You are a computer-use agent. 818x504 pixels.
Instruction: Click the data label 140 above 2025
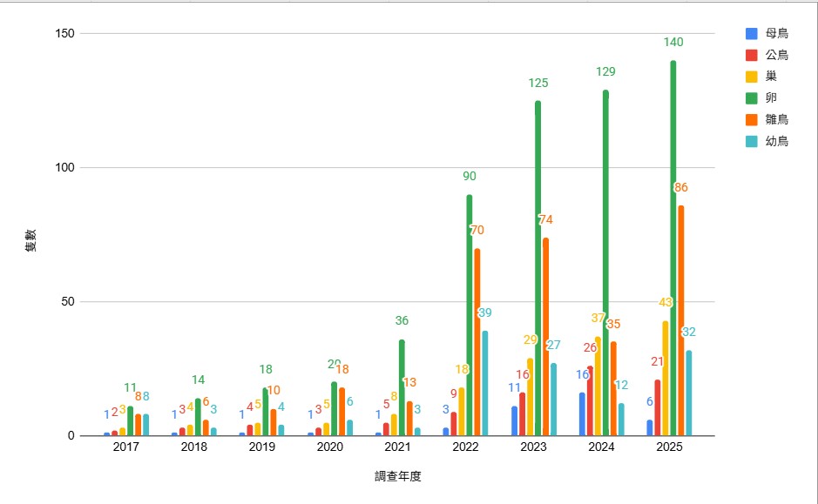coord(673,42)
